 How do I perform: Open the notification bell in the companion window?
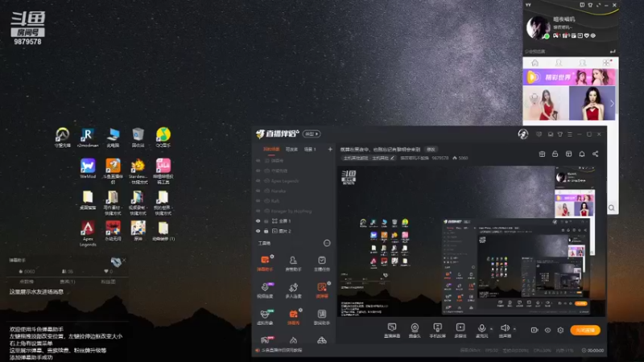point(582,154)
